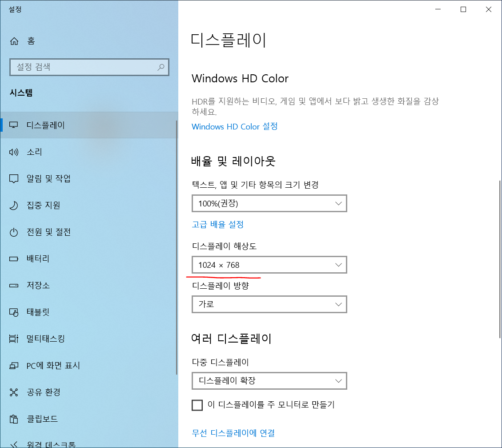Maximize the 설정 window
Image resolution: width=502 pixels, height=448 pixels.
(x=463, y=9)
